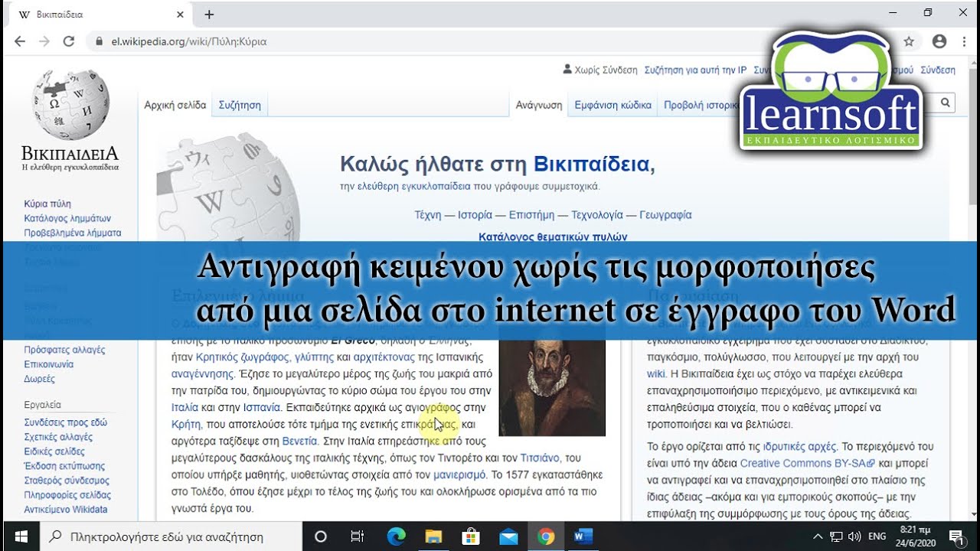980x551 pixels.
Task: Open the Εμφάνιση κώδικα tab
Action: point(612,105)
